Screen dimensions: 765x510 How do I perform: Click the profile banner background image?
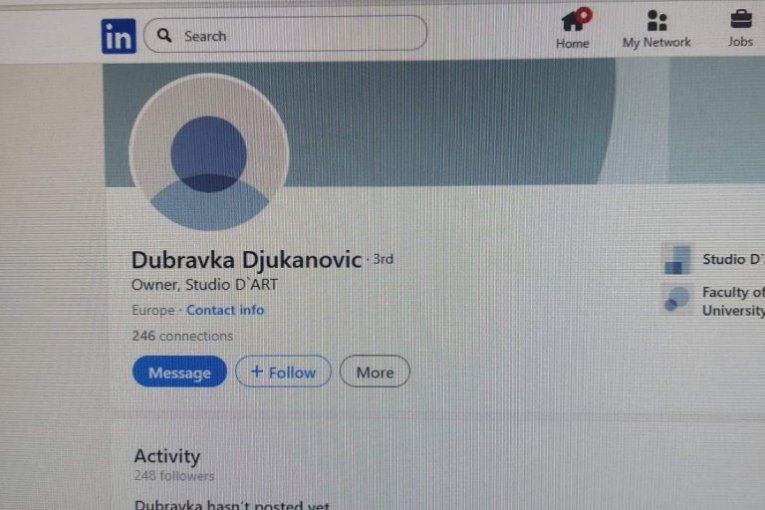coord(439,122)
